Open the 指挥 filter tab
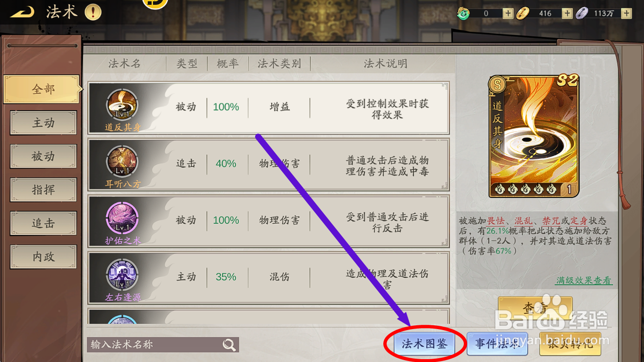This screenshot has width=644, height=362. click(x=43, y=190)
